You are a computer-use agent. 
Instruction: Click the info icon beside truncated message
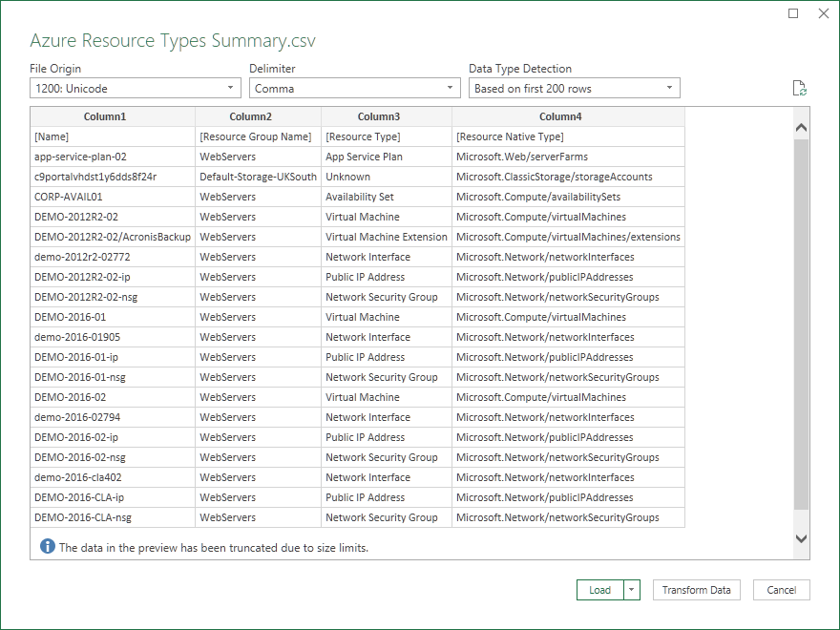click(x=48, y=546)
